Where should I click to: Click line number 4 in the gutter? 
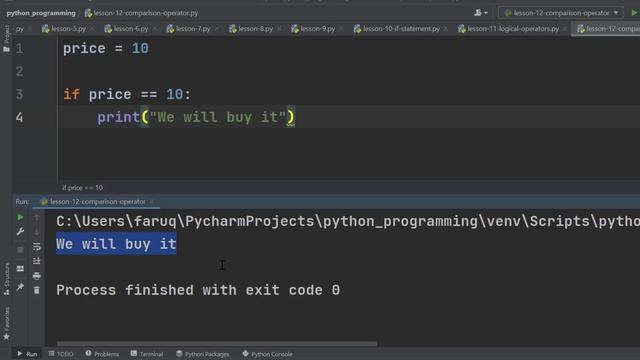[19, 118]
